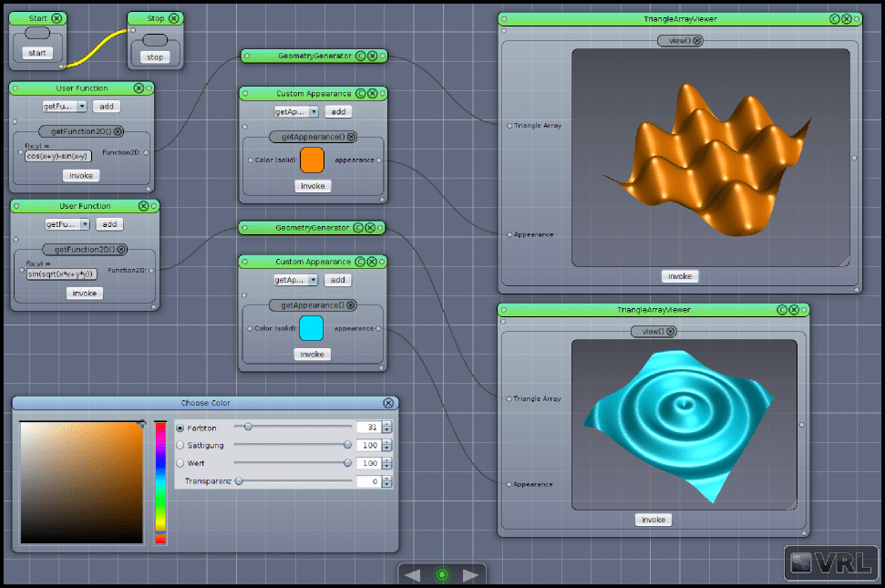Click invoke under the orange 3D surface viewer
The width and height of the screenshot is (885, 588).
point(679,276)
